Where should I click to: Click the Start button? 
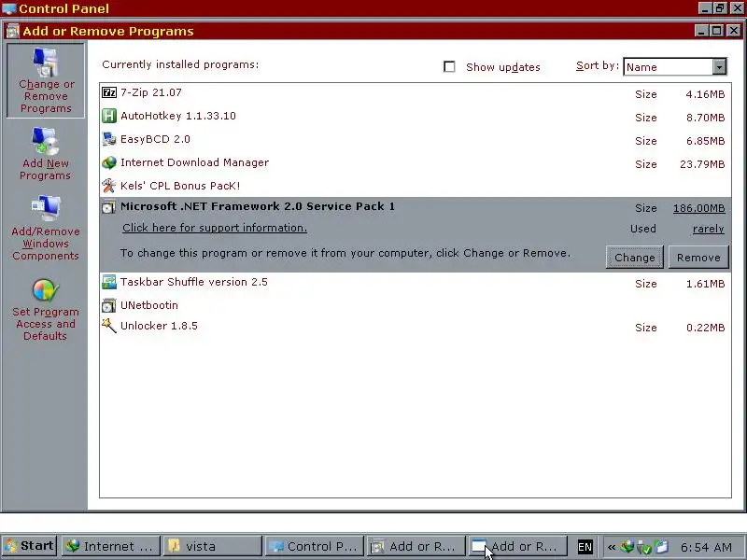30,546
